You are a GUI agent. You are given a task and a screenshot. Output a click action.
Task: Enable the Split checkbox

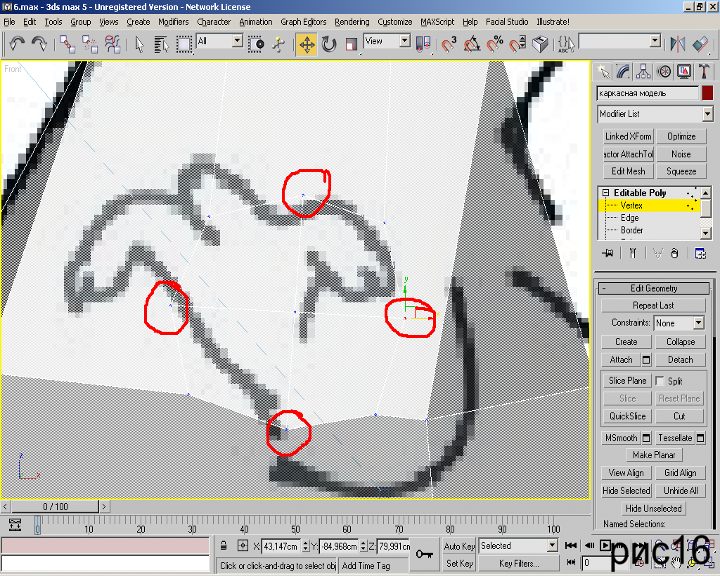[659, 381]
